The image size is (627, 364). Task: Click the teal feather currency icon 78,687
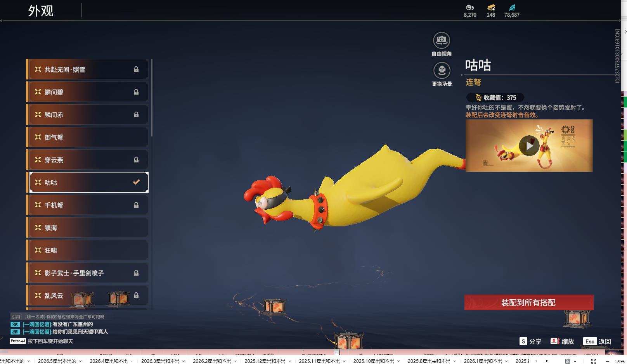[x=512, y=7]
